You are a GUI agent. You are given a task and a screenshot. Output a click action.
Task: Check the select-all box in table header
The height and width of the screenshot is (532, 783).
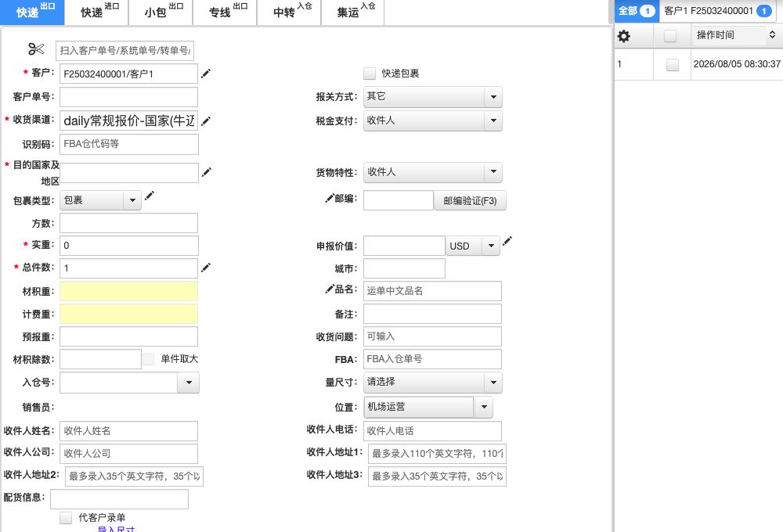(x=670, y=36)
